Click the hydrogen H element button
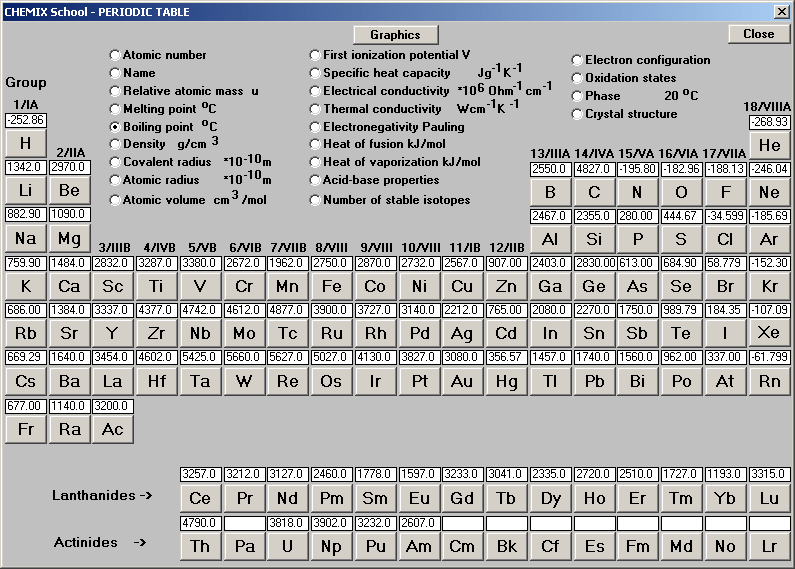Image resolution: width=795 pixels, height=569 pixels. click(x=25, y=143)
